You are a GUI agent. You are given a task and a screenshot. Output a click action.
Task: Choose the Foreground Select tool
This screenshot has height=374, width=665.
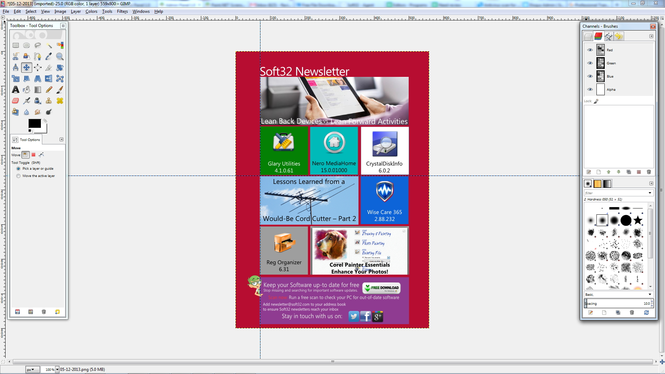pyautogui.click(x=27, y=56)
